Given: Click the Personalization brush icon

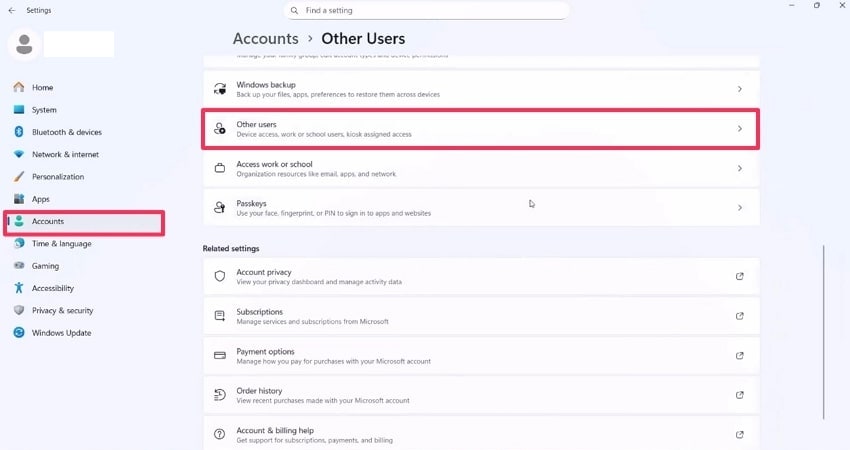Looking at the screenshot, I should 19,176.
